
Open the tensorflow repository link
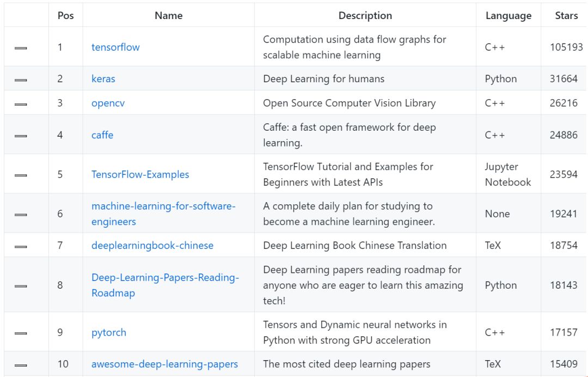pos(115,47)
